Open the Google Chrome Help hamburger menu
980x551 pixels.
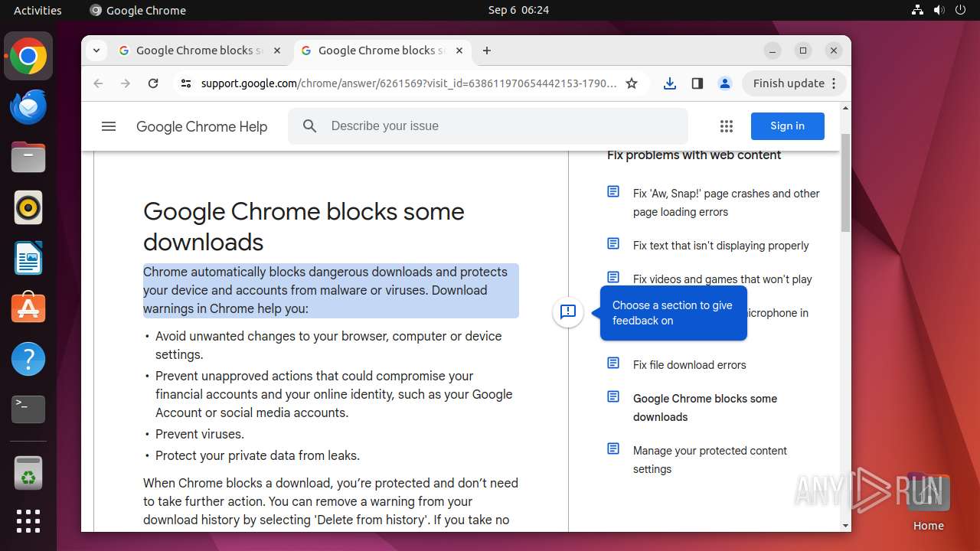click(x=109, y=126)
